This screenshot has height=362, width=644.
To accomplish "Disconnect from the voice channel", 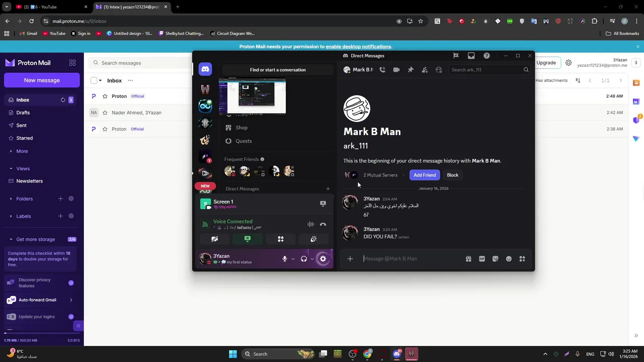I will point(323,224).
